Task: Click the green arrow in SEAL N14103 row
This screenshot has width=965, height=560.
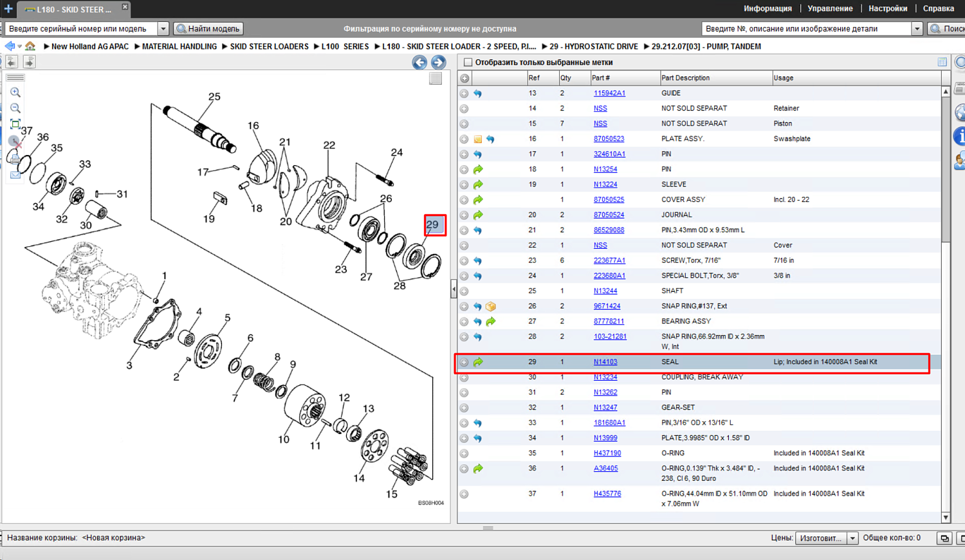Action: 478,362
